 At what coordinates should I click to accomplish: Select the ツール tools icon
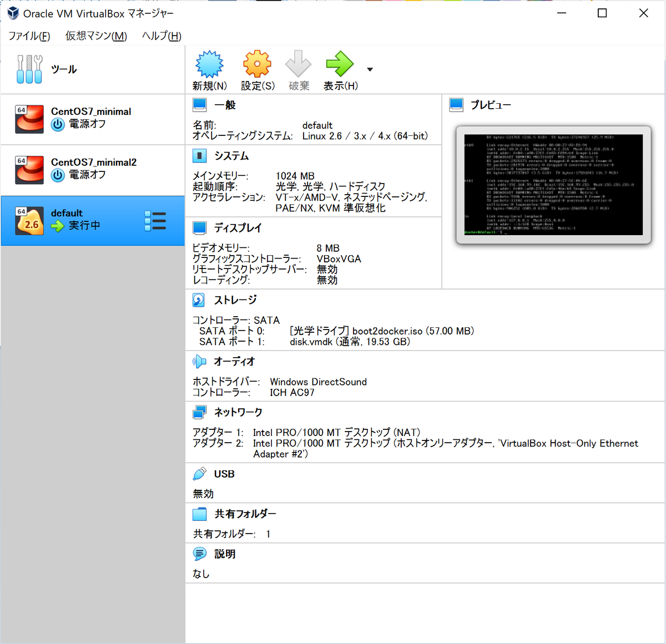[29, 69]
